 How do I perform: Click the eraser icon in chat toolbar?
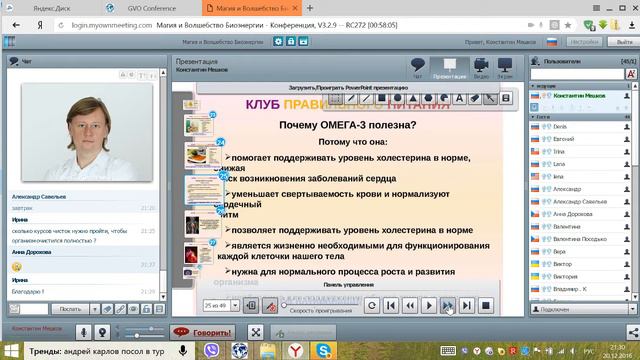click(x=107, y=309)
